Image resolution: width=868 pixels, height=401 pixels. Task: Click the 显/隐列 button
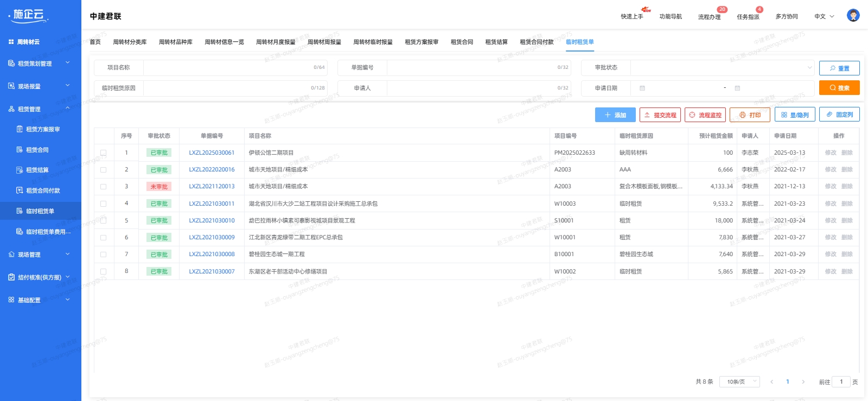pos(795,115)
